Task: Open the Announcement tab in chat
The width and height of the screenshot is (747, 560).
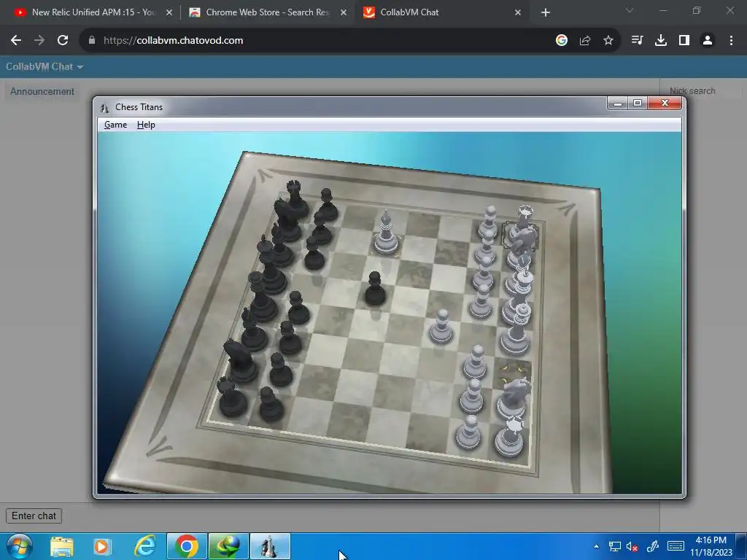Action: 42,91
